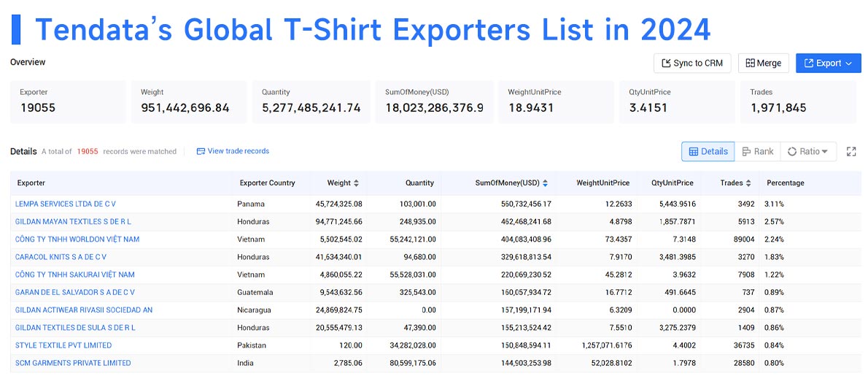Click the Quantity column header
This screenshot has height=379, width=868.
pyautogui.click(x=419, y=183)
